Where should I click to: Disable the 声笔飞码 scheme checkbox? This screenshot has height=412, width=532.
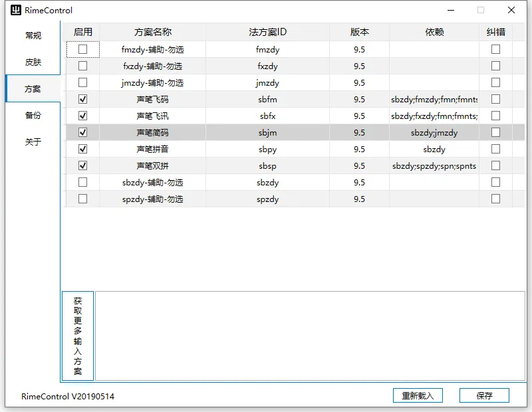(83, 99)
